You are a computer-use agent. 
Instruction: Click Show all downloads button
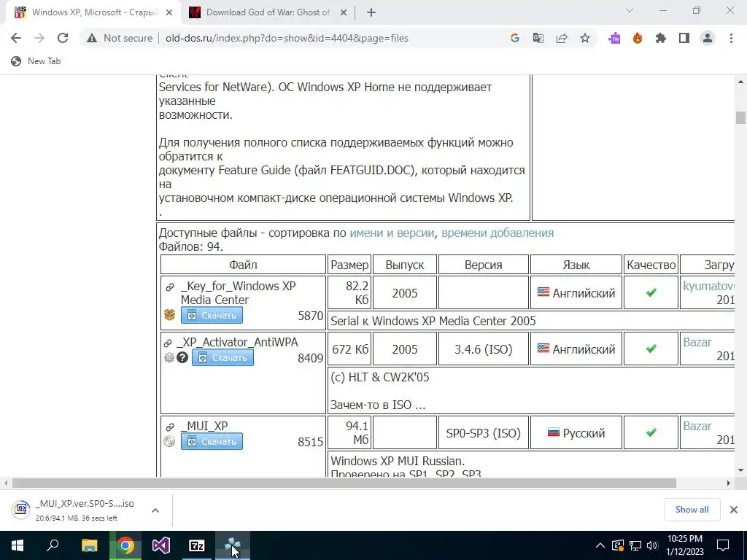tap(692, 510)
